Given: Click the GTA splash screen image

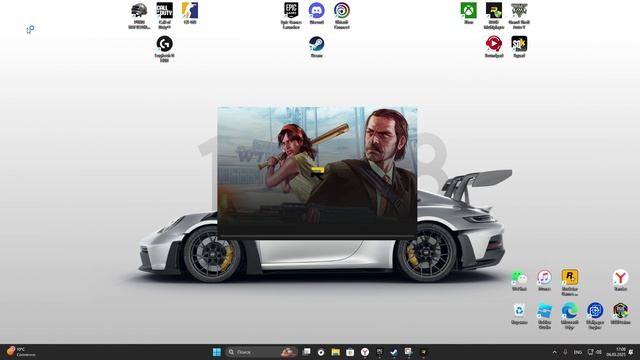Looking at the screenshot, I should [317, 172].
